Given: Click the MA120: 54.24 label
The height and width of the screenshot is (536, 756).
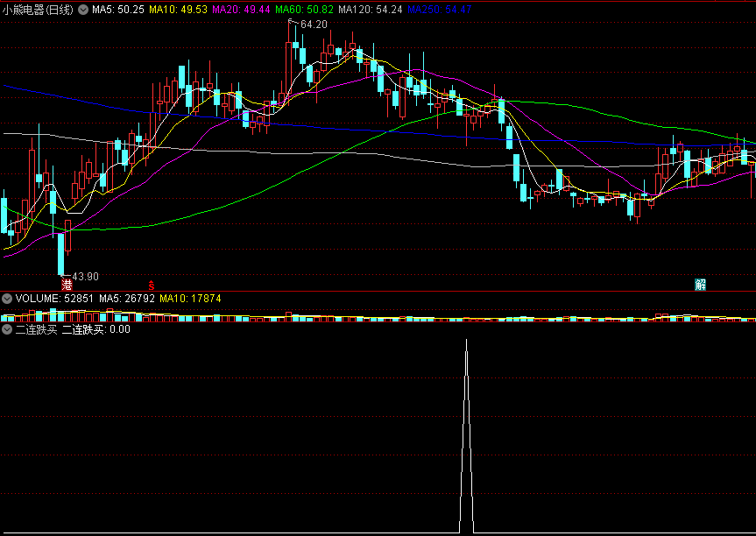Looking at the screenshot, I should tap(371, 10).
